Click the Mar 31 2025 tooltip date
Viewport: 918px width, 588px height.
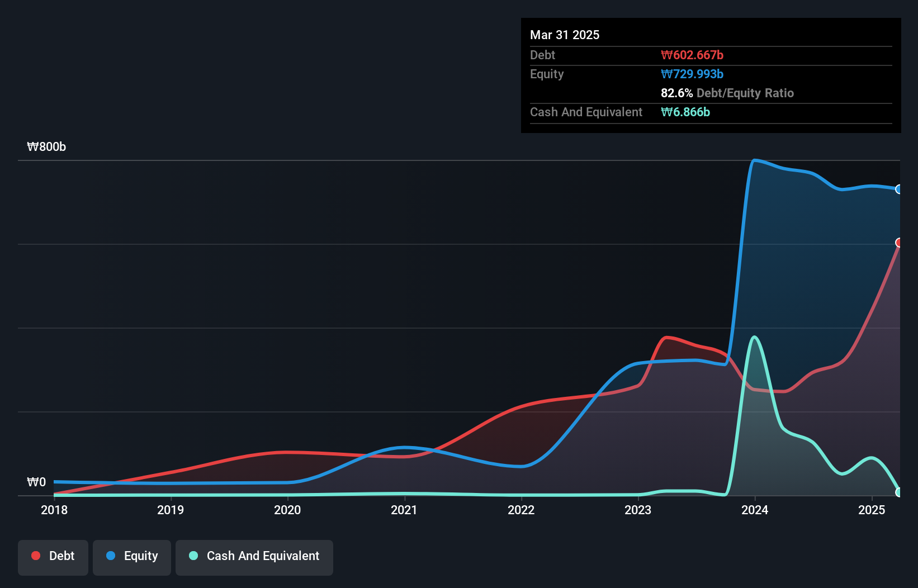tap(565, 35)
